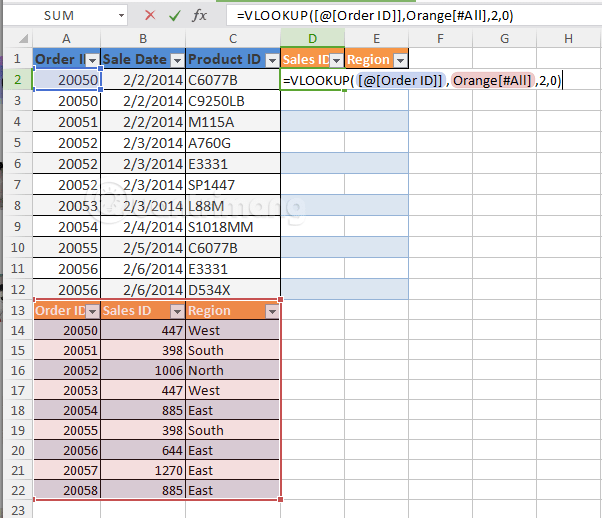Select row 23 header
The image size is (602, 518).
18,510
